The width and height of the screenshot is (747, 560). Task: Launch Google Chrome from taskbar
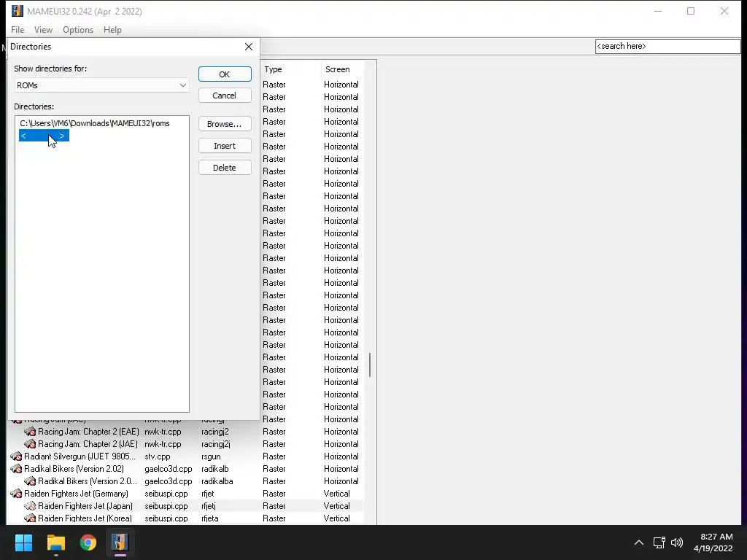coord(88,542)
